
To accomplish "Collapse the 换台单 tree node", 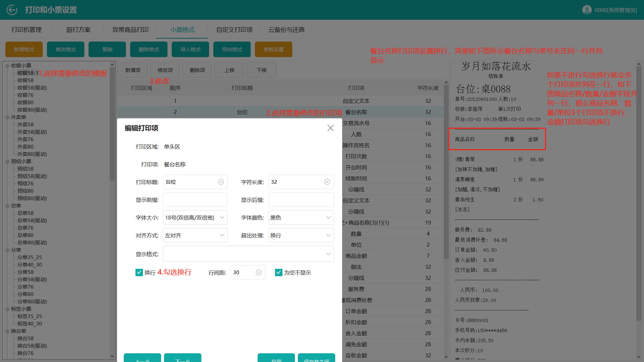I will tap(7, 331).
